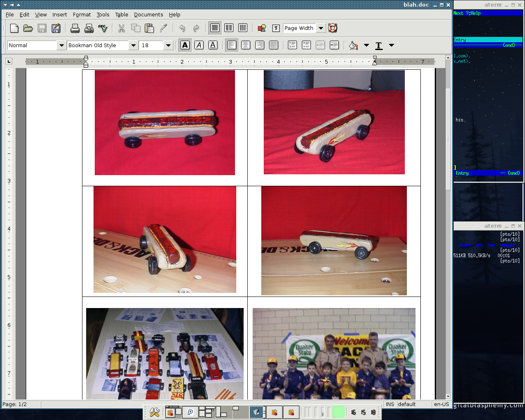Open an existing document with folder icon
525x420 pixels.
[x=28, y=28]
